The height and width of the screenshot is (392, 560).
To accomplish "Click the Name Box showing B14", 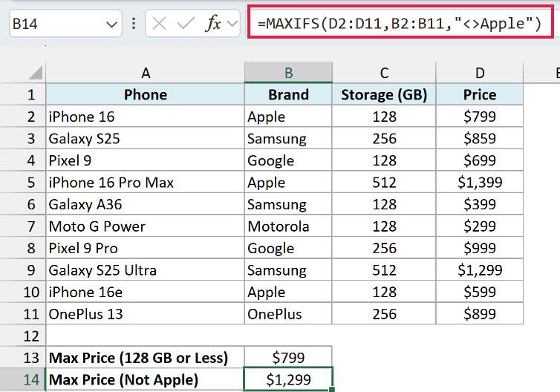I will point(65,24).
